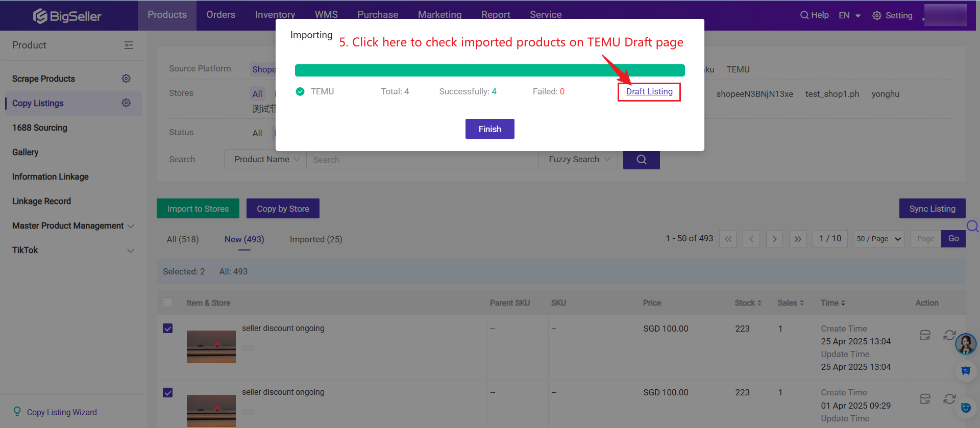Screen dimensions: 980x428
Task: Select the test_shop1.ph store filter
Action: click(832, 94)
